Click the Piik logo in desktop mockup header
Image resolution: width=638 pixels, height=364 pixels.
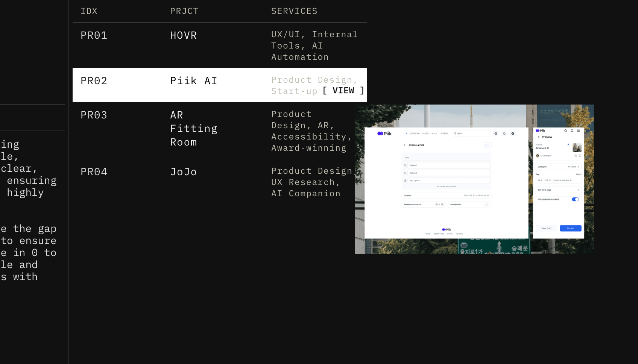[384, 133]
